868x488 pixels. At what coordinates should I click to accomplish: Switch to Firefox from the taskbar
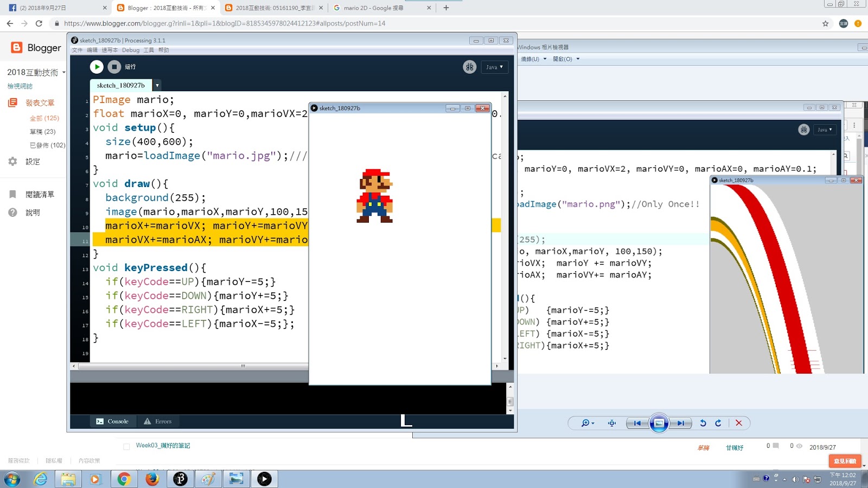pos(152,479)
